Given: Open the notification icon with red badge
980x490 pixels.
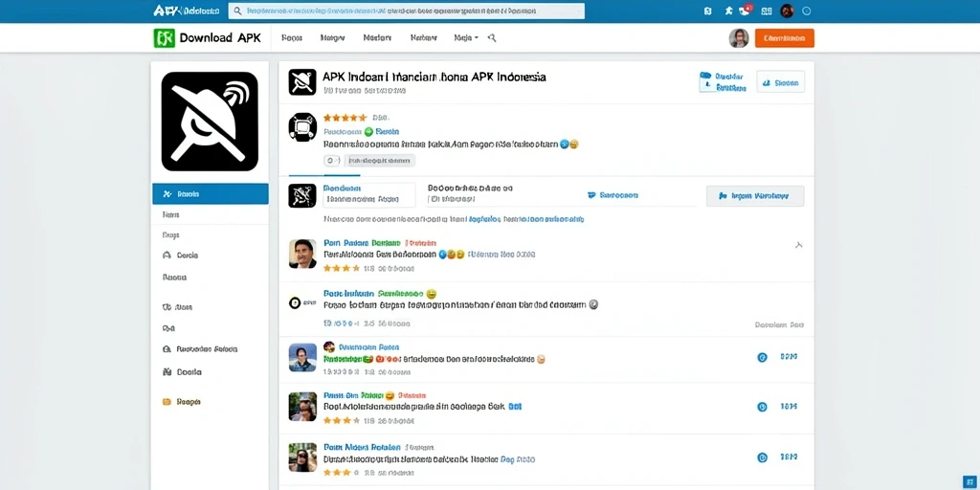Looking at the screenshot, I should [746, 10].
